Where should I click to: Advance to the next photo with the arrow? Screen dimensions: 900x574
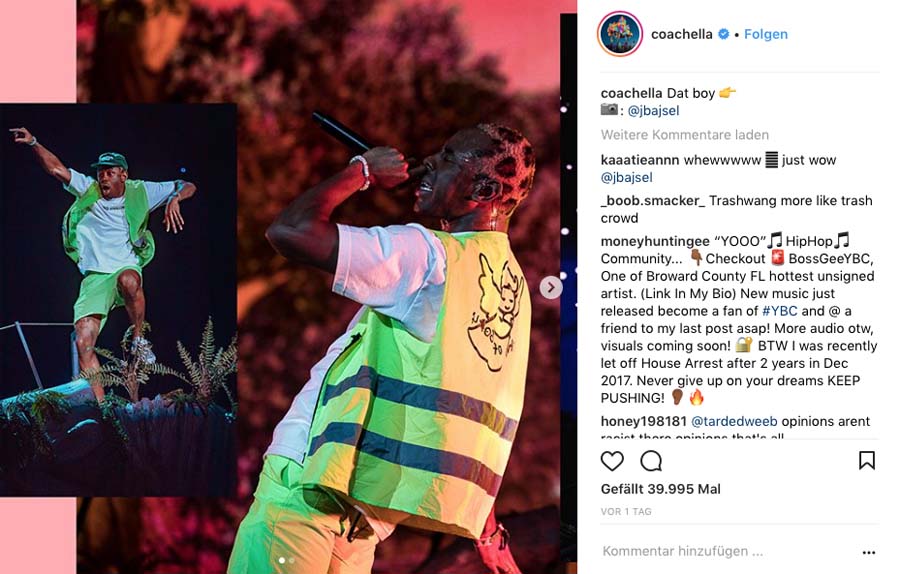click(x=551, y=288)
